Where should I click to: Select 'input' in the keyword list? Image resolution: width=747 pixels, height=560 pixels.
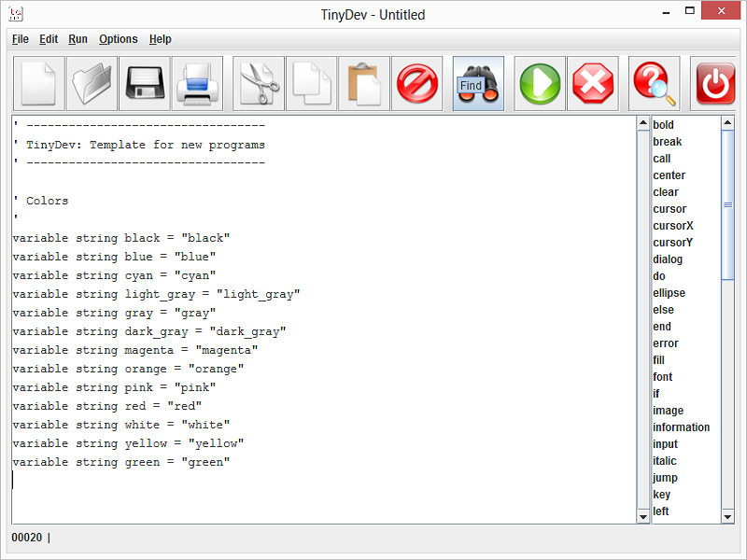coord(665,444)
